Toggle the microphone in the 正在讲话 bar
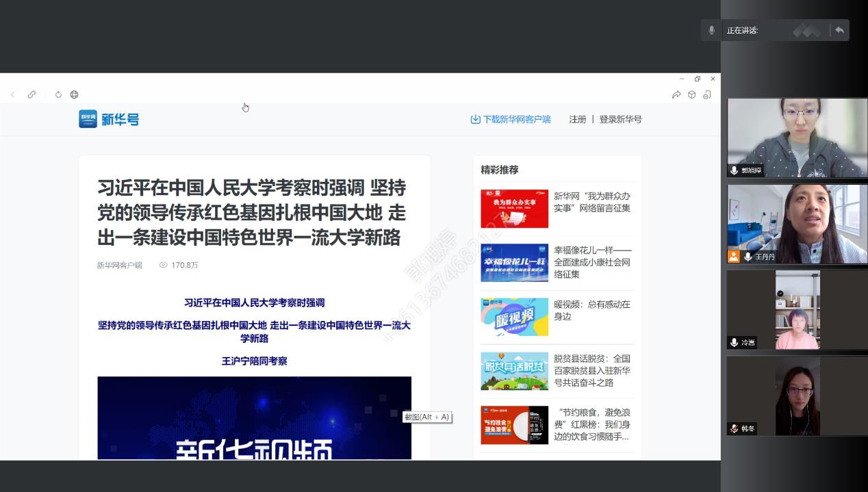The image size is (868, 492). coord(712,30)
